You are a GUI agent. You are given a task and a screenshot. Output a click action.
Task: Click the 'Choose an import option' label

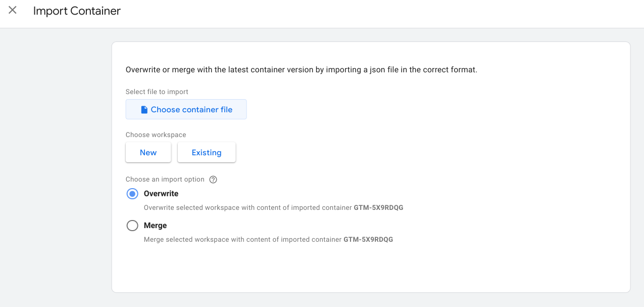165,180
